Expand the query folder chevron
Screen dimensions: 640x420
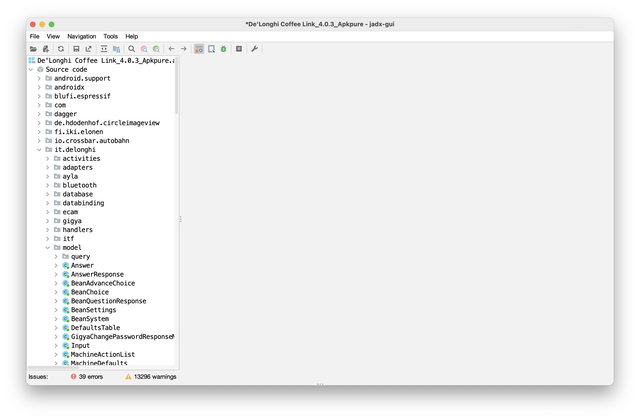click(56, 257)
